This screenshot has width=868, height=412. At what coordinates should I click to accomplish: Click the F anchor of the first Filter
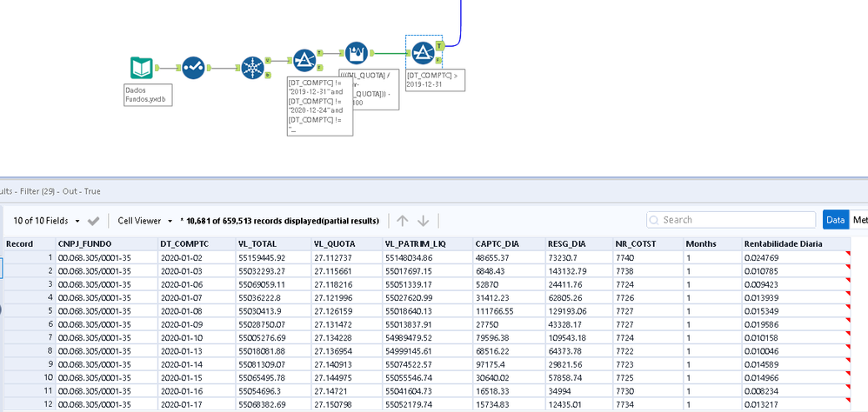coord(319,67)
